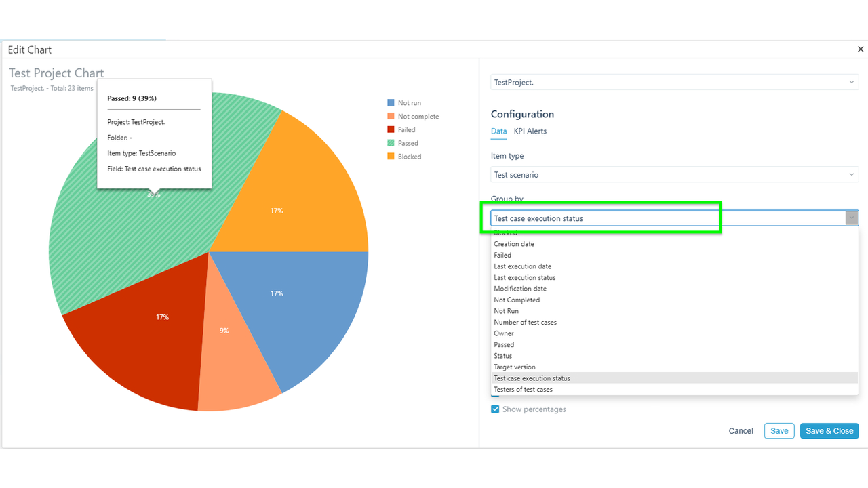The image size is (868, 488).
Task: Switch to the KPI Alerts tab
Action: pos(530,131)
